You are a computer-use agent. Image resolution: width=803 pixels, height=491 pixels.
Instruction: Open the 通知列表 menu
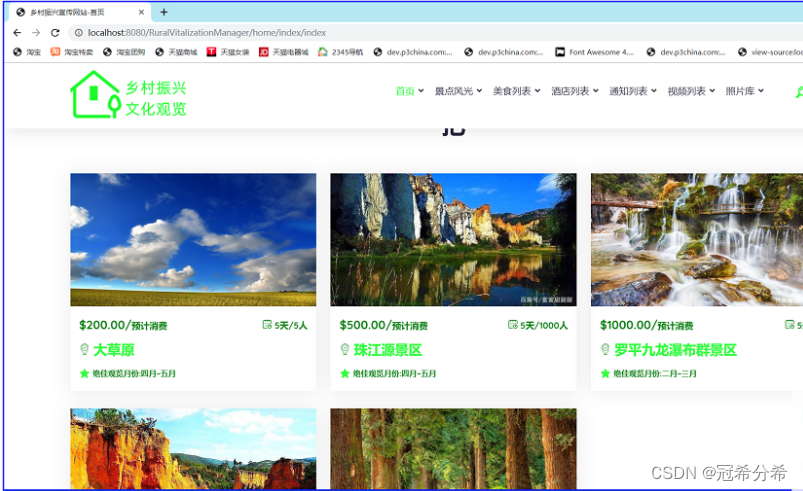[628, 91]
